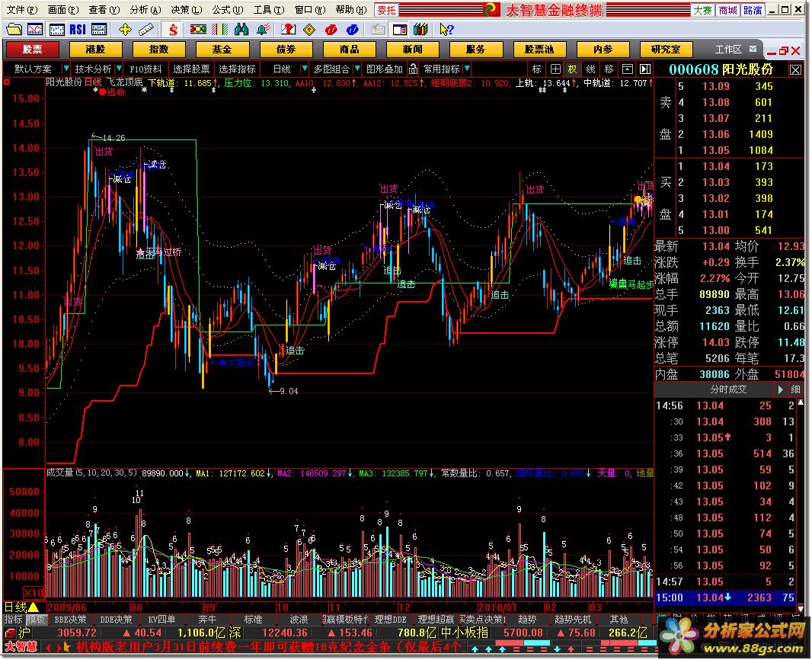Click the grid 田 icon in chart toolbar
This screenshot has width=812, height=660.
tap(555, 69)
